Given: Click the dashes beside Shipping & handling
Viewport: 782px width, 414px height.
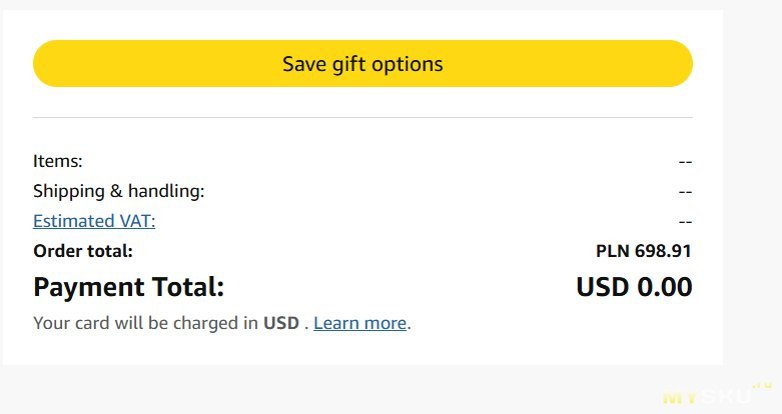Looking at the screenshot, I should (685, 191).
